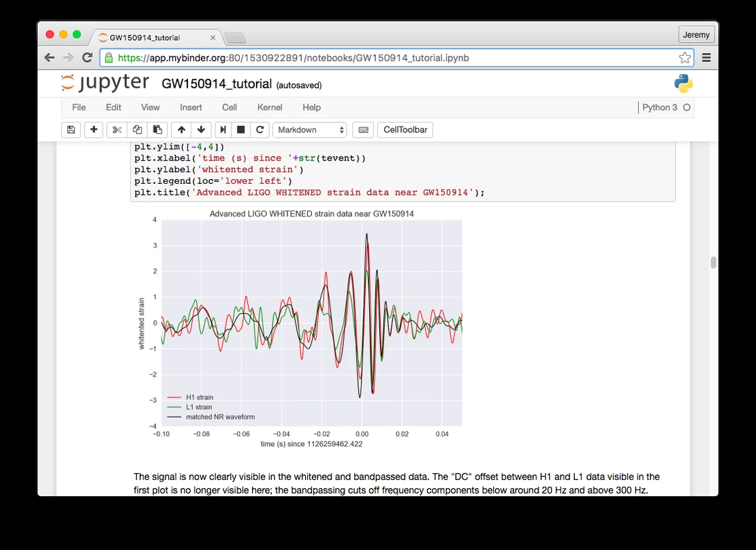Click the x-axis label 'time (s) since 1126259462.422'
The image size is (756, 550).
coord(311,444)
